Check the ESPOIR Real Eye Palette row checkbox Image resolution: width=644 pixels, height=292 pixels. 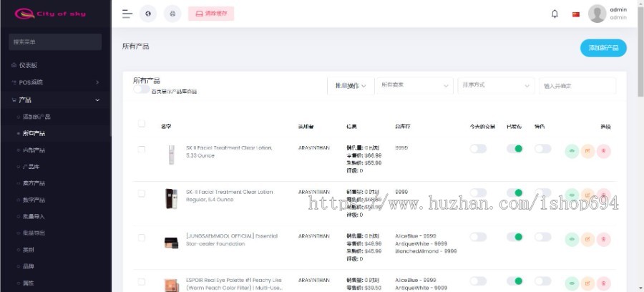(142, 282)
